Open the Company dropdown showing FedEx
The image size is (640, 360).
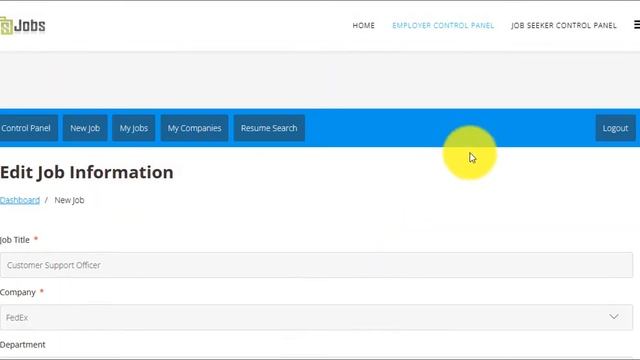(316, 317)
